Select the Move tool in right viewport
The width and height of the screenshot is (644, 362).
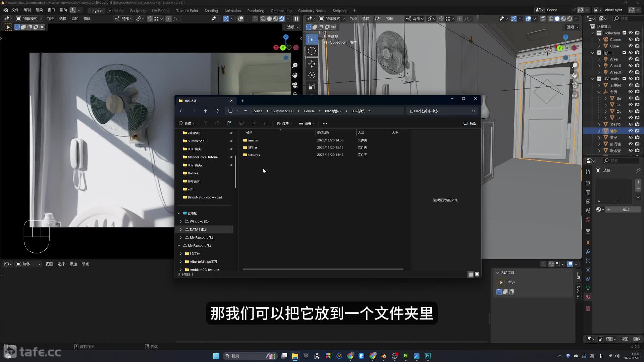(x=312, y=63)
